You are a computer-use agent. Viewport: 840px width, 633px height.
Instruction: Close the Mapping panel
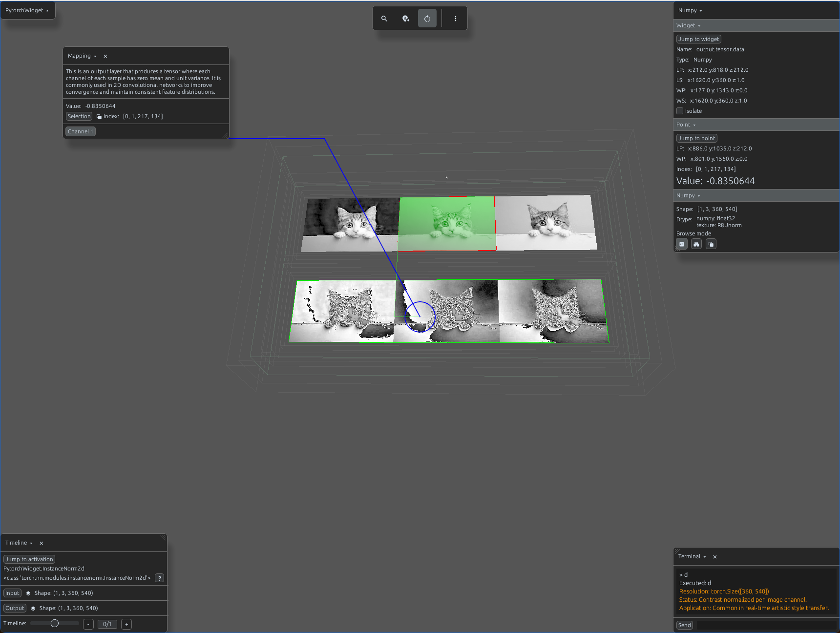point(105,56)
